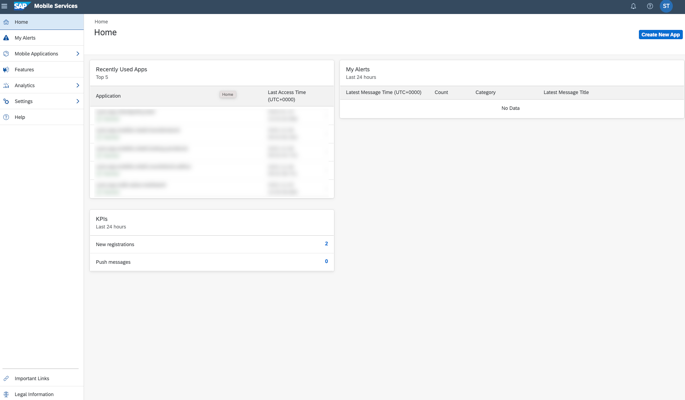685x400 pixels.
Task: Click the Push messages count 0
Action: (x=326, y=261)
